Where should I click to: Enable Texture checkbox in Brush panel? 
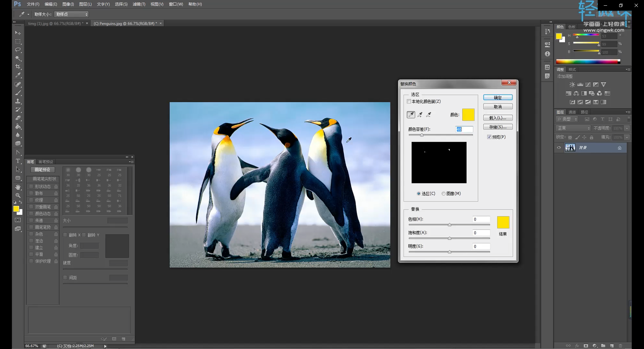pyautogui.click(x=31, y=200)
